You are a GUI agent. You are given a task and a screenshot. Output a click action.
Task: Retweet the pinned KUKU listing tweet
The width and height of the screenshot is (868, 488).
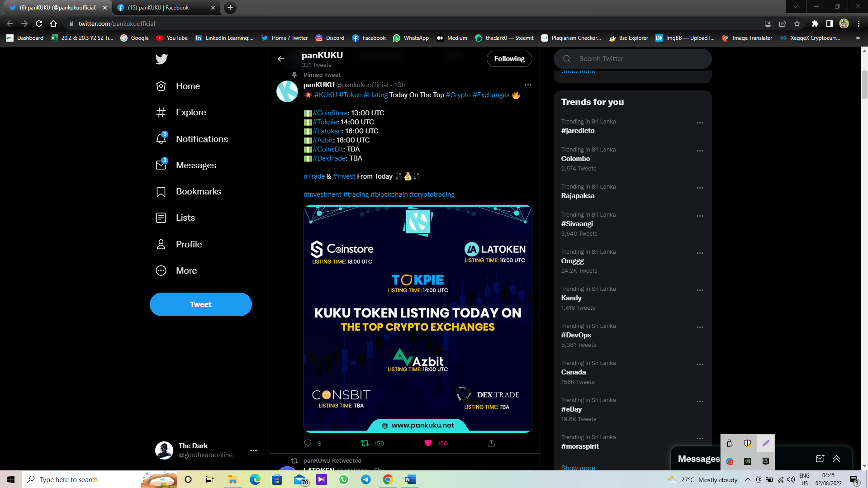pyautogui.click(x=365, y=443)
